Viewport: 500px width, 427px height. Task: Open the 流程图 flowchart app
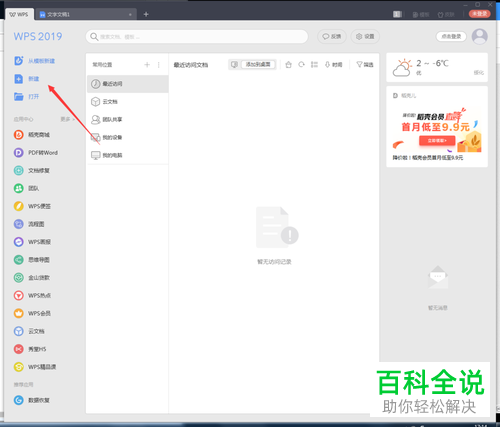coord(29,224)
